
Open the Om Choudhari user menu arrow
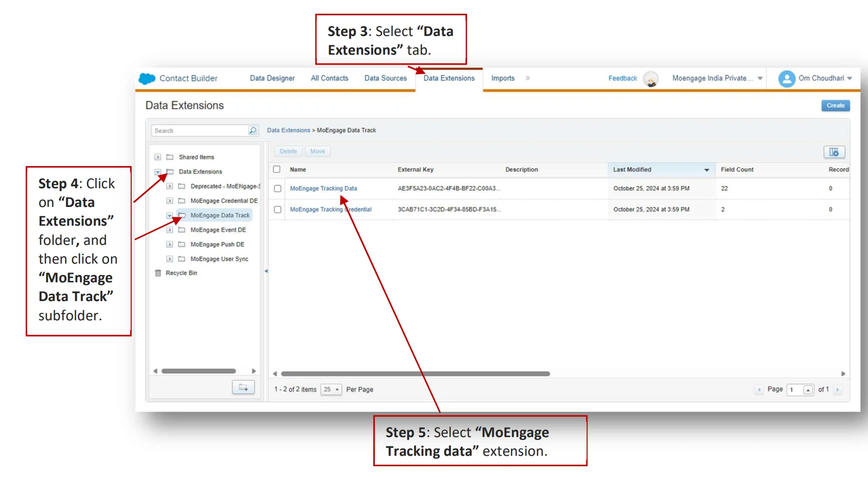[x=850, y=78]
